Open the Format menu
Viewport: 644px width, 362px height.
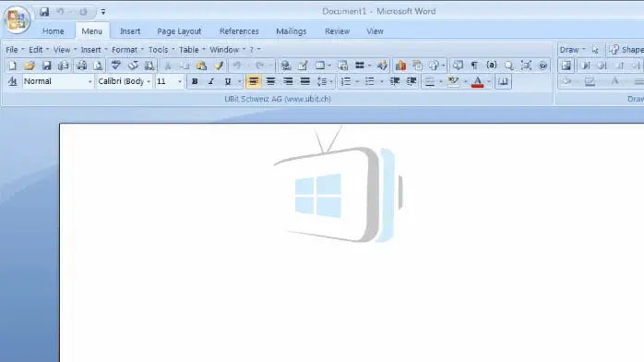click(x=127, y=50)
